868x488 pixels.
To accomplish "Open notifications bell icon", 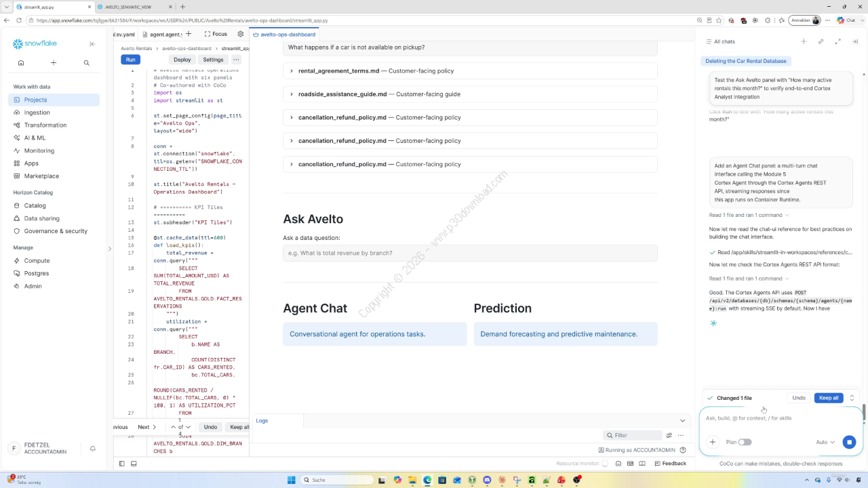I will point(93,449).
